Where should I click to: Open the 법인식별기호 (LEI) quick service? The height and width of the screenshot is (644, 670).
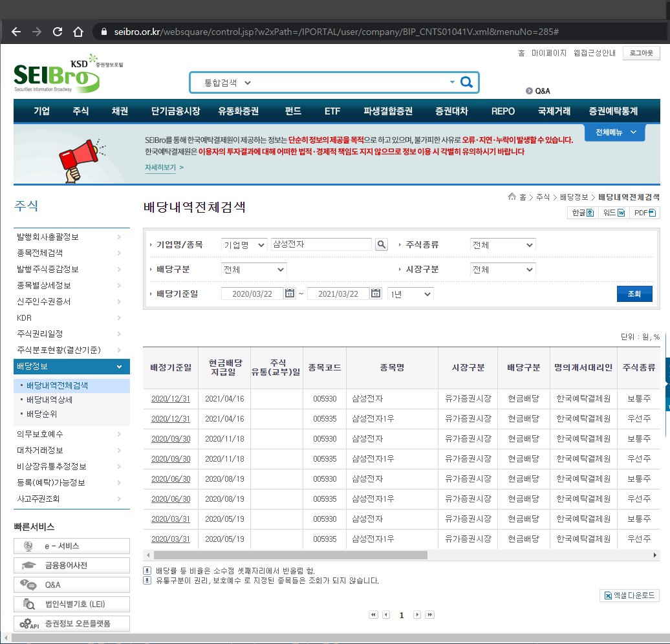tap(72, 604)
